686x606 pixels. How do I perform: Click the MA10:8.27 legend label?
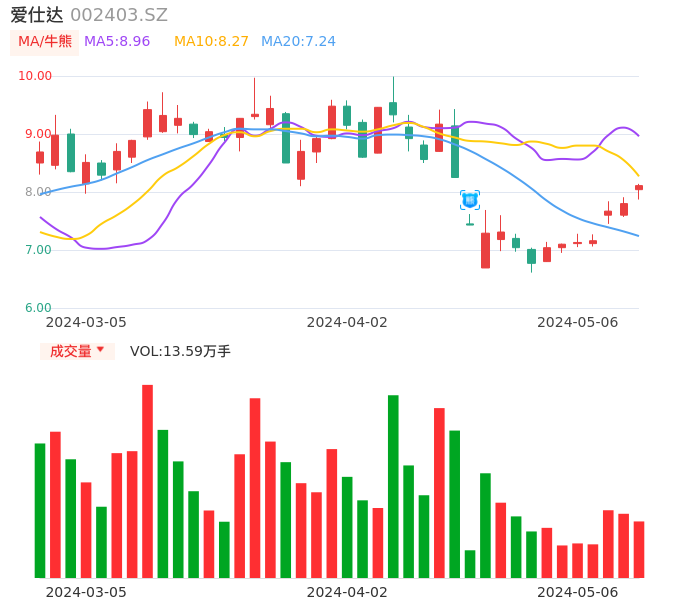pos(211,42)
